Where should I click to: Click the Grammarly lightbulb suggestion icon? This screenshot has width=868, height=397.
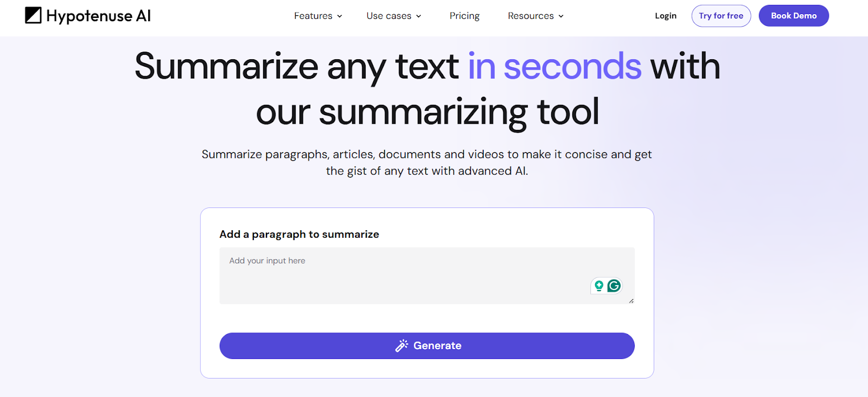coord(599,285)
